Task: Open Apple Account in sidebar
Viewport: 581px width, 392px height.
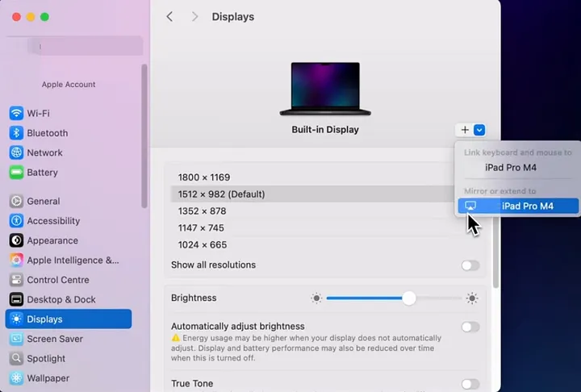Action: (x=69, y=84)
